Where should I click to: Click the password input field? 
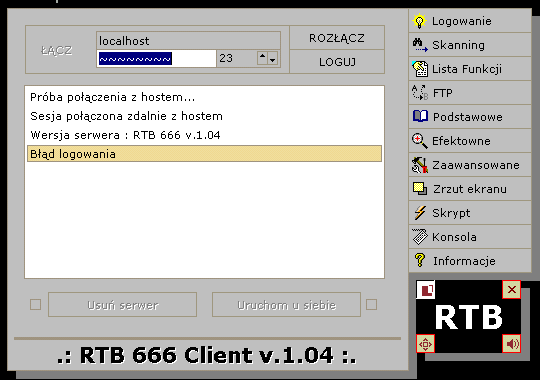tap(156, 59)
